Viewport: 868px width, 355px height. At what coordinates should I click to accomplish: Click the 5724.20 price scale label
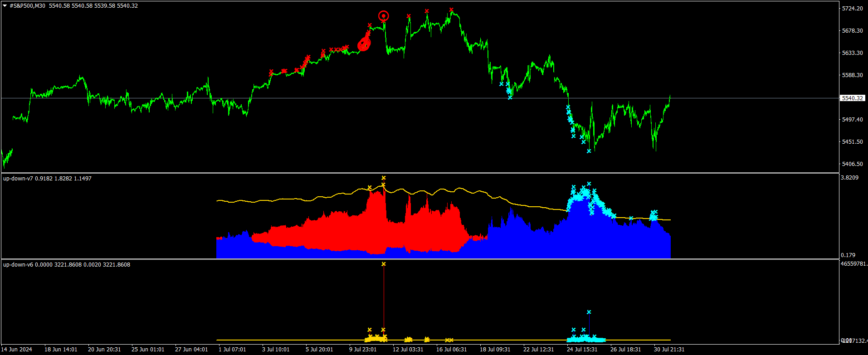coord(852,9)
